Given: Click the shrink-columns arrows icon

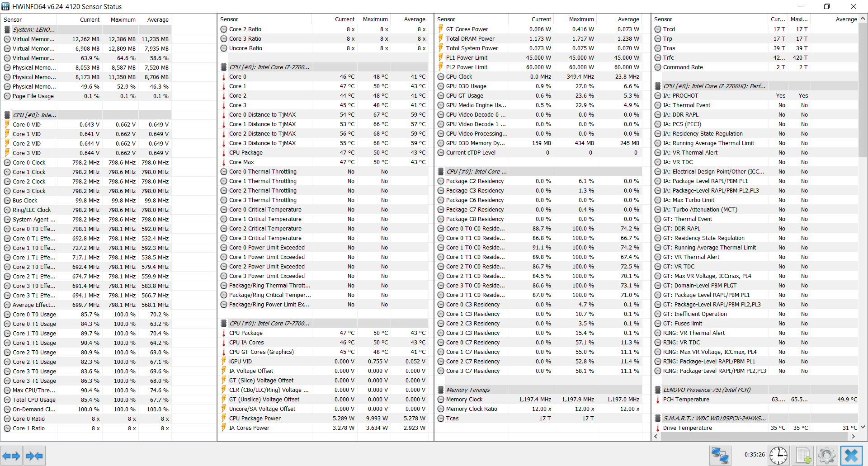Looking at the screenshot, I should 34,456.
